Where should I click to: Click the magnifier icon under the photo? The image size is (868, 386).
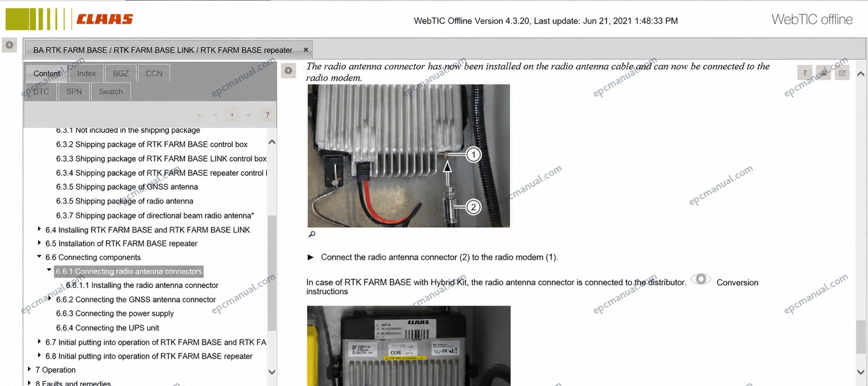pos(311,234)
